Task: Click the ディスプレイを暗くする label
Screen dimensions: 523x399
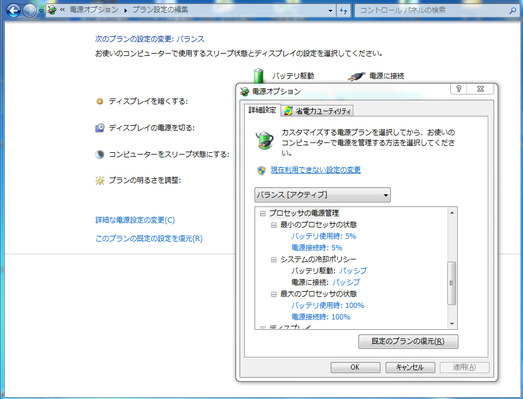Action: 148,101
